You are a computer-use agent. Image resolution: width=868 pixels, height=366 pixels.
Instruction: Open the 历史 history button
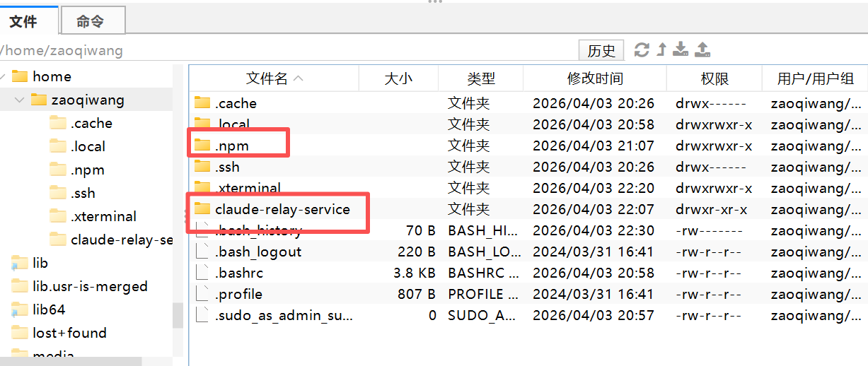coord(601,51)
